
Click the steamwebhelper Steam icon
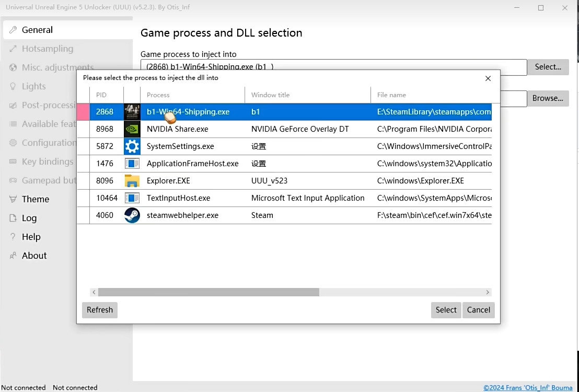tap(132, 215)
